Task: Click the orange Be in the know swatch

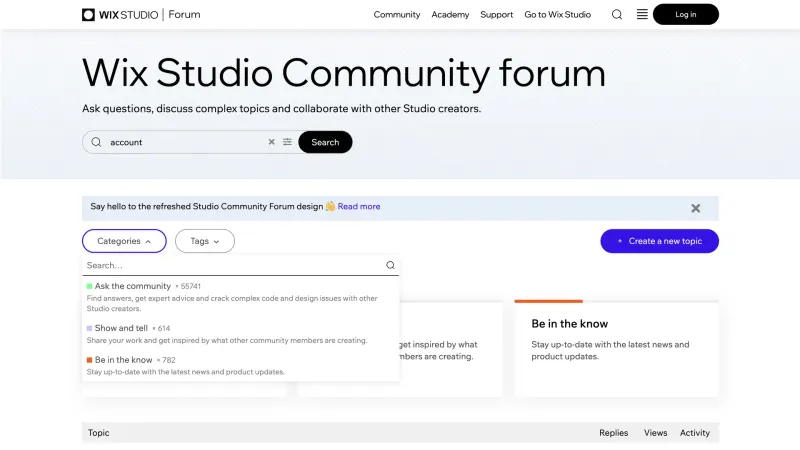Action: click(89, 360)
